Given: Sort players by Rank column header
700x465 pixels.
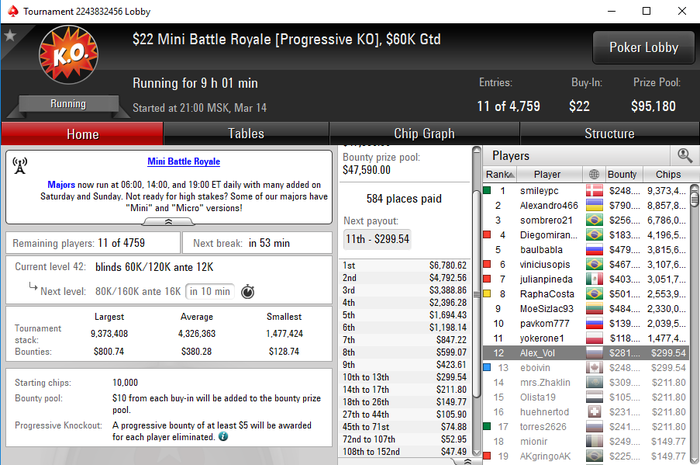Looking at the screenshot, I should [x=500, y=174].
